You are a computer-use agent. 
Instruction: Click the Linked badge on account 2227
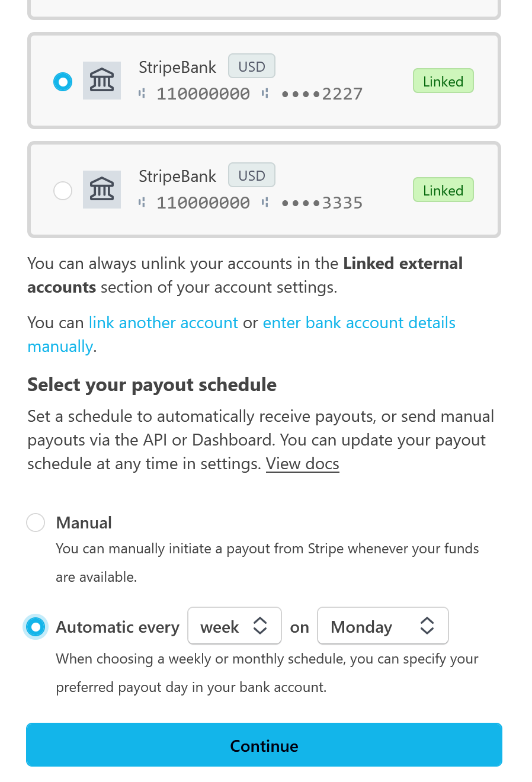pyautogui.click(x=443, y=81)
